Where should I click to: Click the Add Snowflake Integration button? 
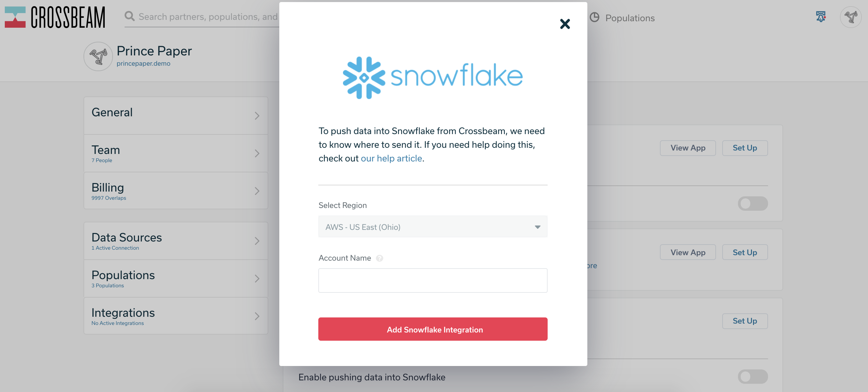pos(433,329)
